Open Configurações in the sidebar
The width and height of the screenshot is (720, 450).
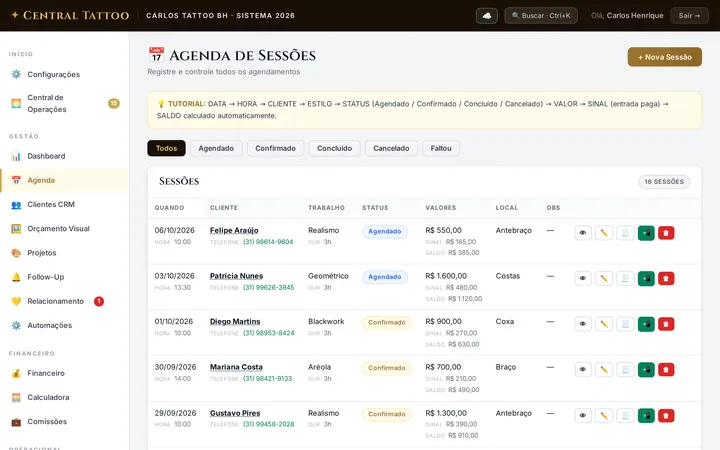click(x=64, y=74)
